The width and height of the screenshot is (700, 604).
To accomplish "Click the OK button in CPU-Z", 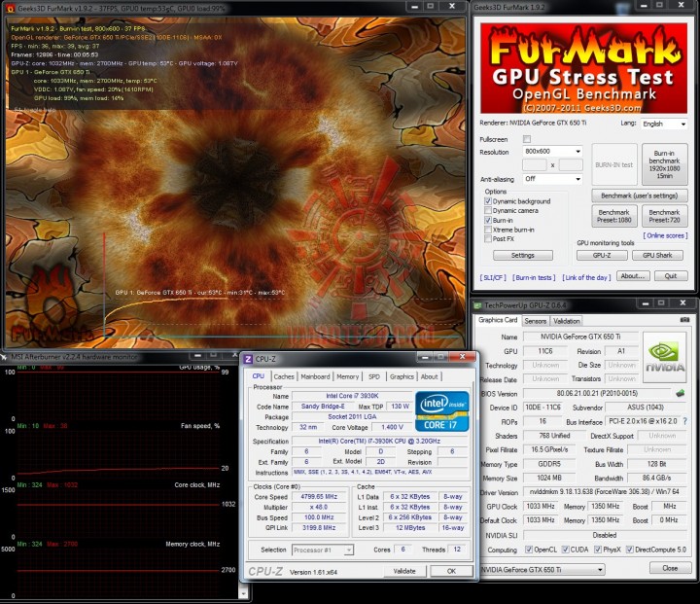I will click(452, 571).
